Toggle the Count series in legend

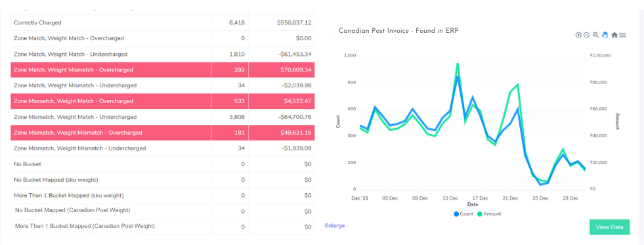click(463, 213)
